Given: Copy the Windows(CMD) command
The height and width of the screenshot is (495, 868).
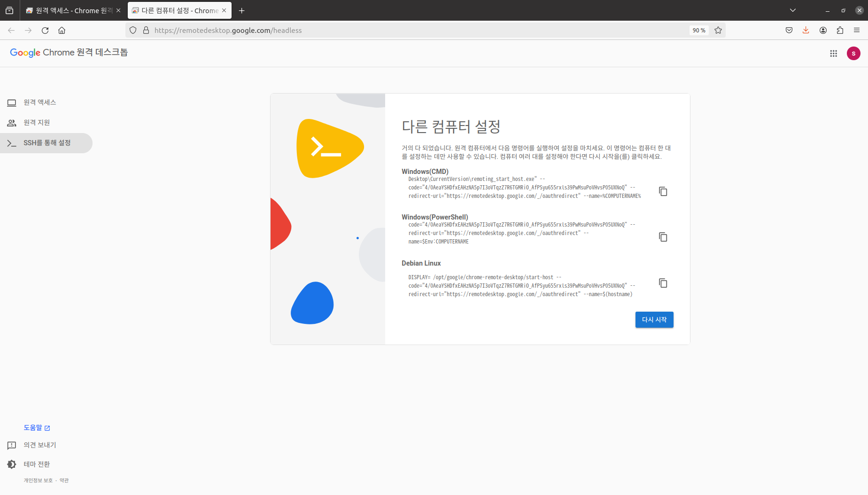Looking at the screenshot, I should point(663,191).
